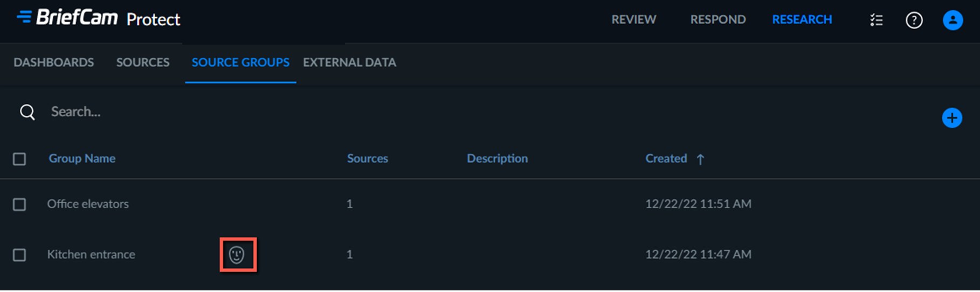Select all groups with header checkbox
Viewport: 980px width, 292px height.
click(x=19, y=159)
